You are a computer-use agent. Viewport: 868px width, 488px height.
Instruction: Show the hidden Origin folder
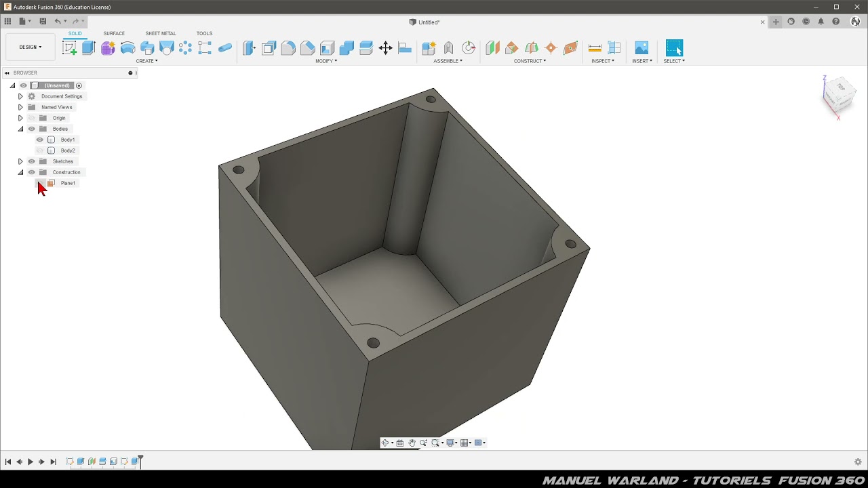pyautogui.click(x=31, y=118)
